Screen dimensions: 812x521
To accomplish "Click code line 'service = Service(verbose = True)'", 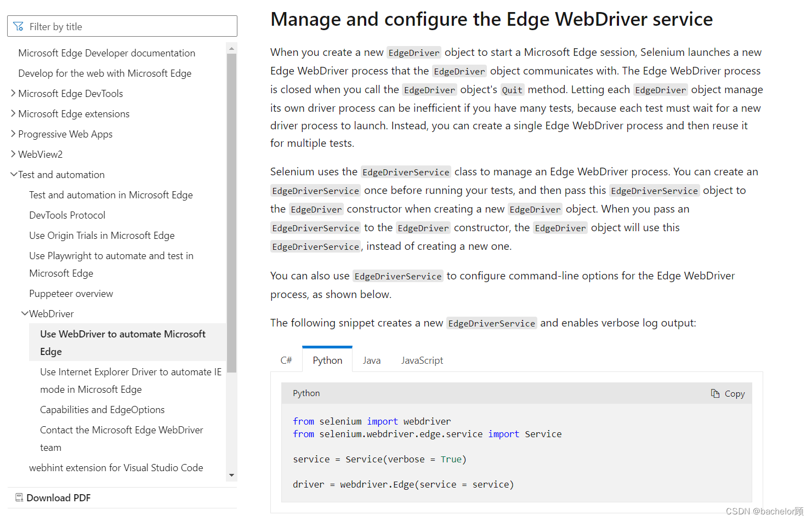I will click(379, 459).
